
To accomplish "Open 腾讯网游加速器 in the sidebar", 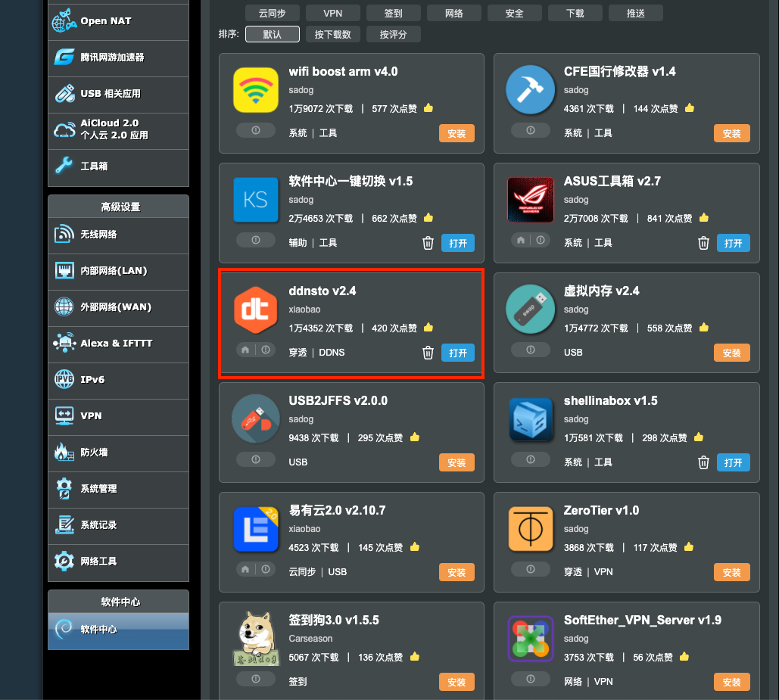I will click(x=118, y=58).
